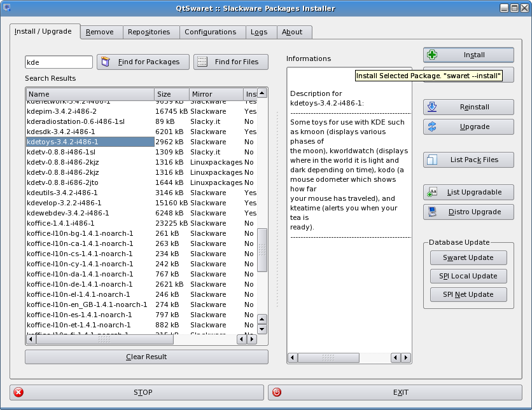Click scroll-down arrow at bottom of results list
This screenshot has width=532, height=410.
click(x=262, y=329)
